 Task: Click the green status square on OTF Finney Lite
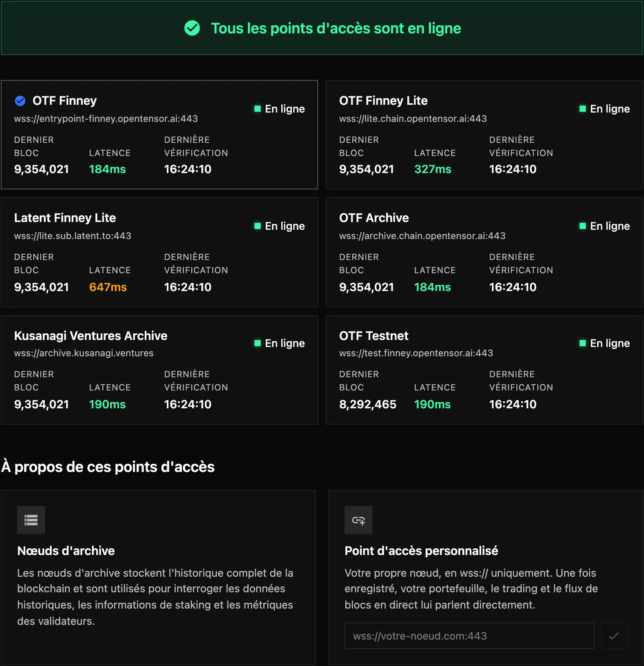point(582,109)
